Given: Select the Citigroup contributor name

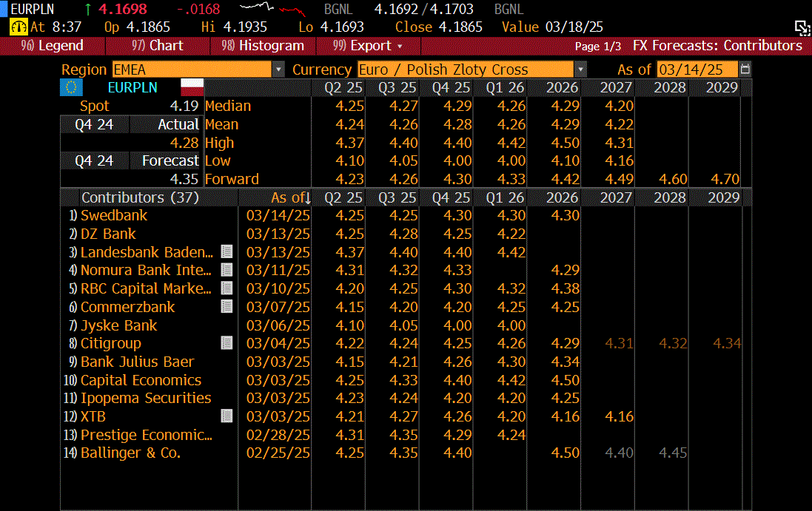Looking at the screenshot, I should 111,343.
